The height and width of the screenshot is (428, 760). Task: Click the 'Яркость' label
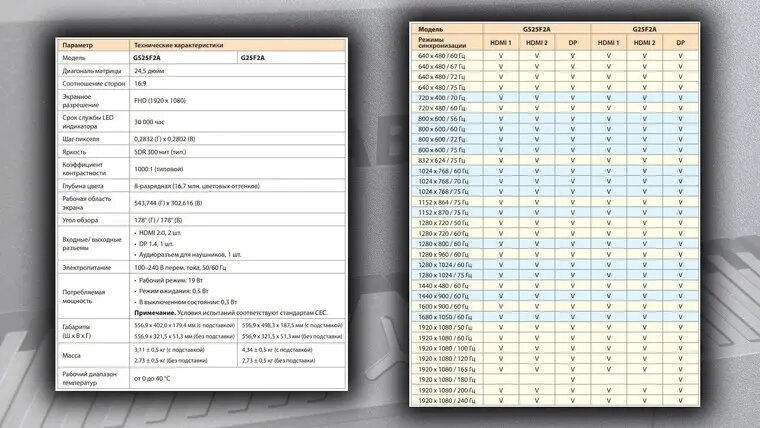[x=74, y=152]
